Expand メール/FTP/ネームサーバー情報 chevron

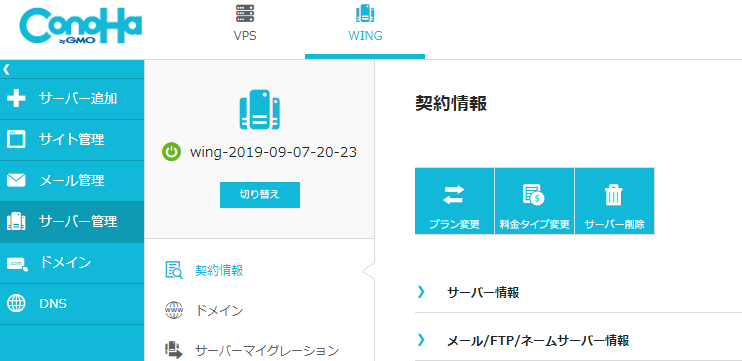(x=421, y=339)
